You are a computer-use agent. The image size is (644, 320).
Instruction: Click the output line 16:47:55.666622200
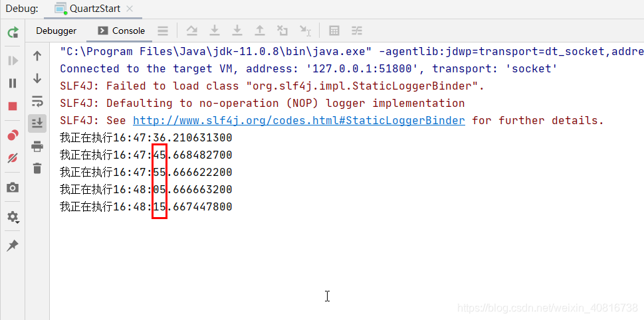click(146, 173)
